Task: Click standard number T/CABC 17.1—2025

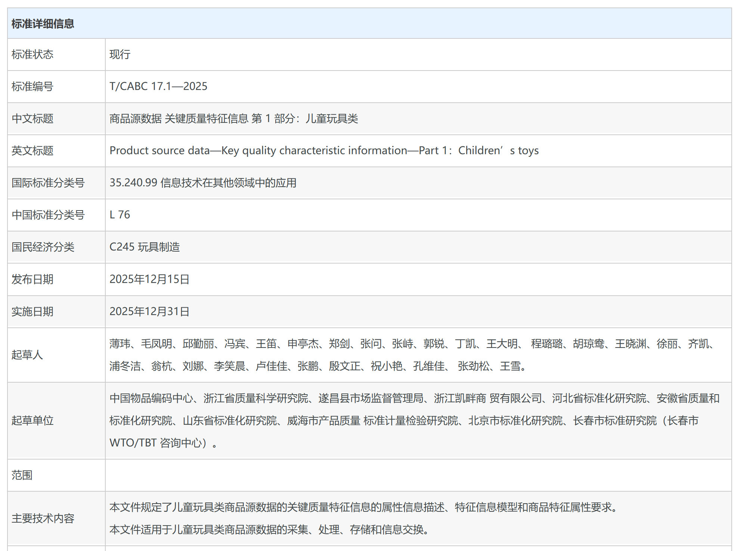Action: (x=158, y=86)
